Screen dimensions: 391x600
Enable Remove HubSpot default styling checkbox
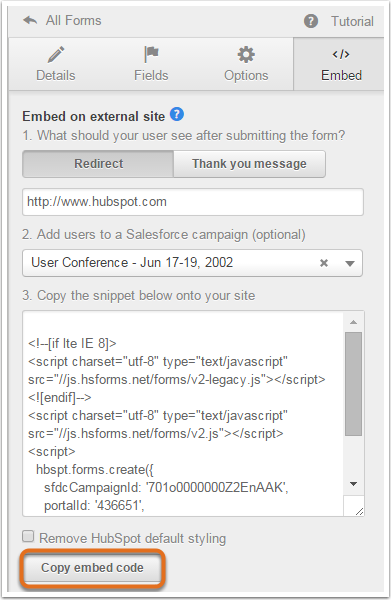(28, 536)
